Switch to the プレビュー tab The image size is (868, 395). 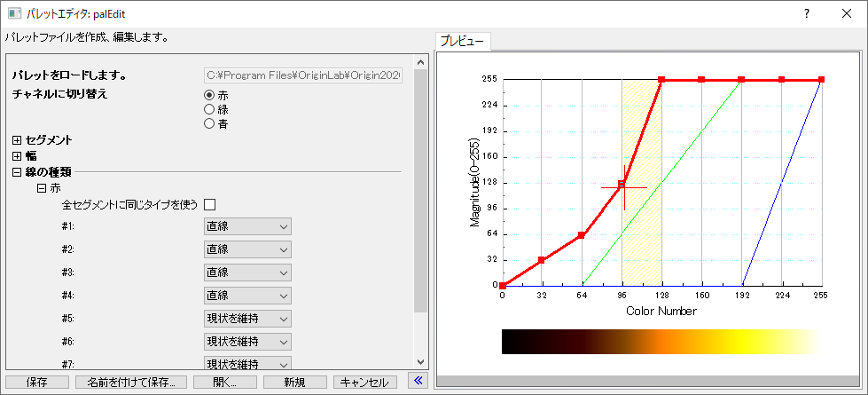click(x=462, y=42)
